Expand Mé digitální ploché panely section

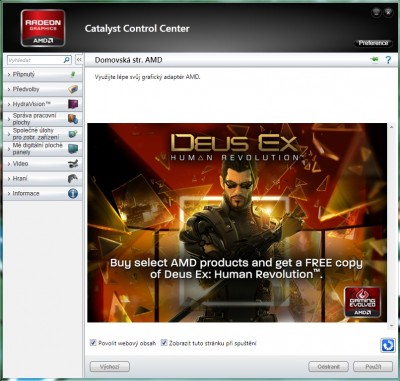[43, 149]
